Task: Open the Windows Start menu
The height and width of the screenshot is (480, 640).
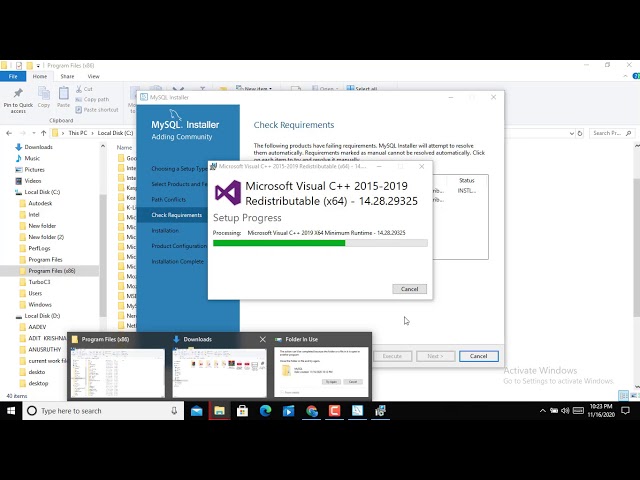Action: (11, 411)
